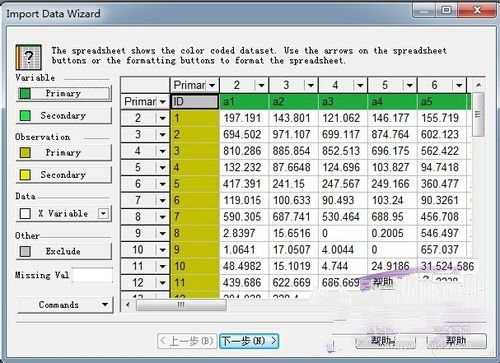Pick the bright green Variable Secondary swatch

click(x=25, y=116)
